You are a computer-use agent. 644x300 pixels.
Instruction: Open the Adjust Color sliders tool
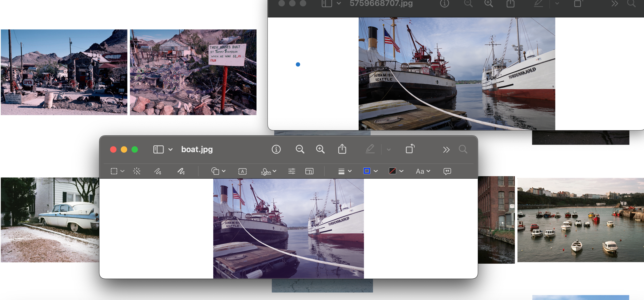[292, 171]
